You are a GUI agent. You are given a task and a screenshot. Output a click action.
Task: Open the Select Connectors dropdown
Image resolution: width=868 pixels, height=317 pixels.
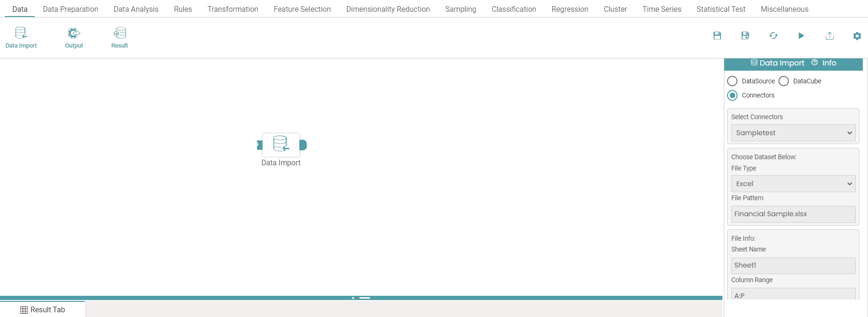pos(793,133)
